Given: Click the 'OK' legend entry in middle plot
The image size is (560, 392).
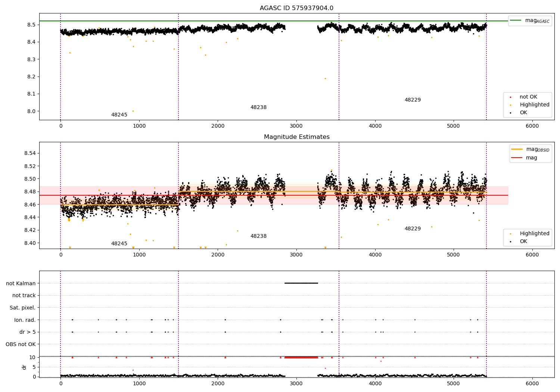Looking at the screenshot, I should [519, 242].
